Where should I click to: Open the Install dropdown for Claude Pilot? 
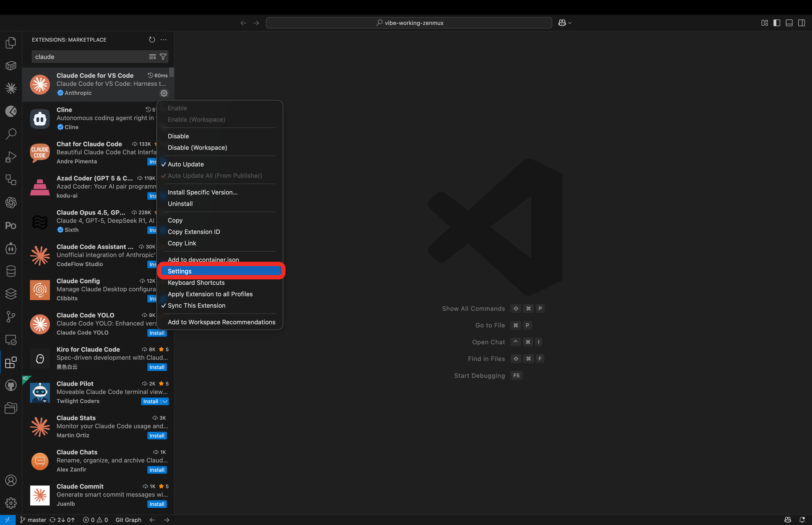point(165,401)
